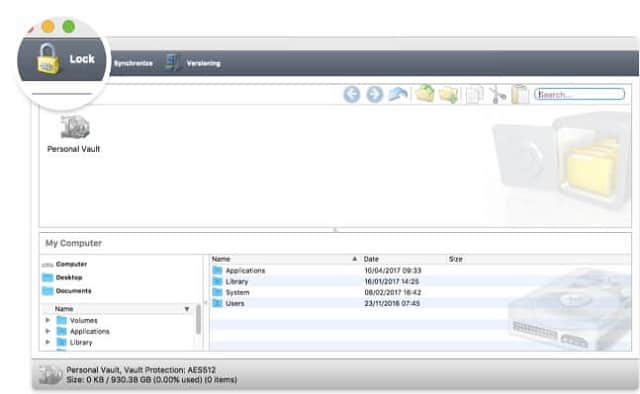Click the Versioning label in toolbar
This screenshot has height=394, width=640.
[203, 63]
